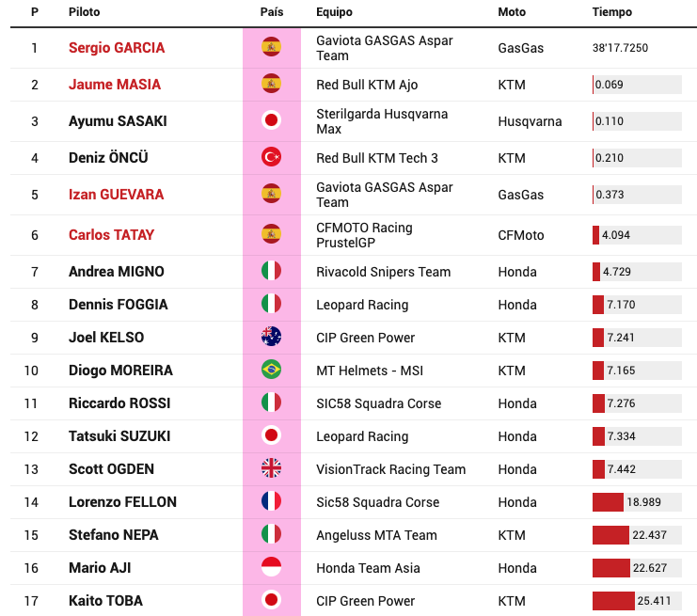Click the Italian flag beside Andrea MIGNO
697x616 pixels.
click(271, 271)
